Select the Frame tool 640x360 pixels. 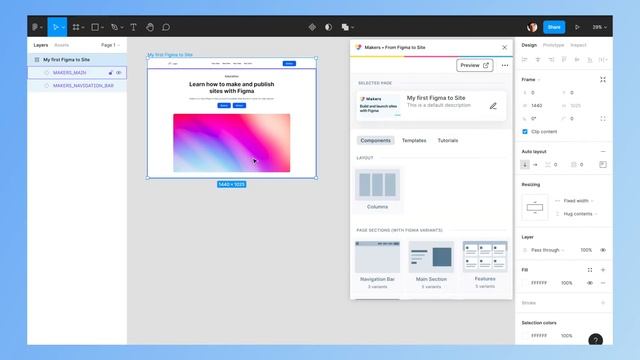[76, 27]
